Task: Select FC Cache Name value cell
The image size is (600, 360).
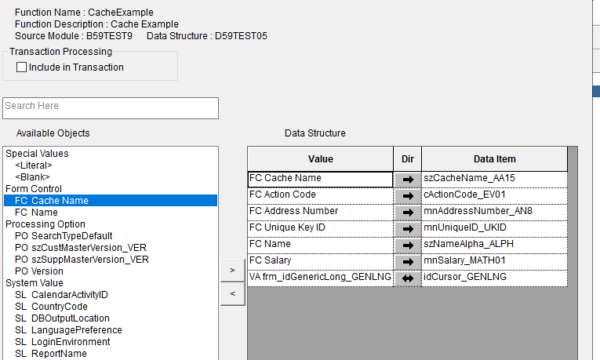Action: click(x=321, y=179)
